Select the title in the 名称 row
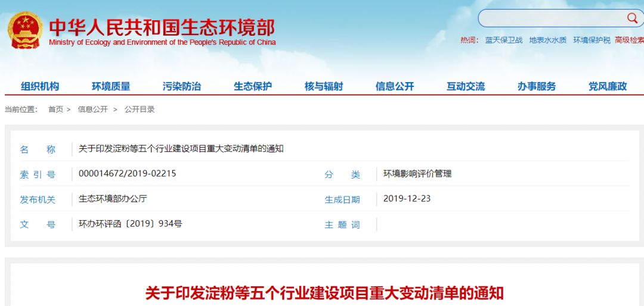 (x=181, y=149)
